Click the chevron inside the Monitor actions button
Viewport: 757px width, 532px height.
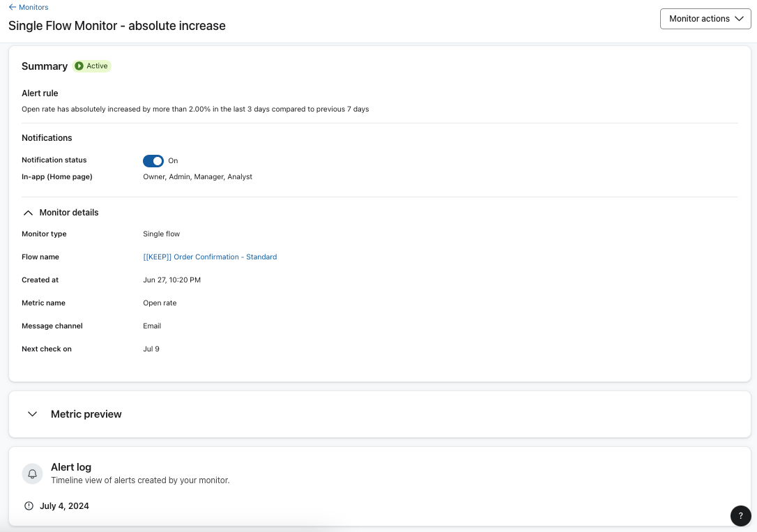click(739, 19)
